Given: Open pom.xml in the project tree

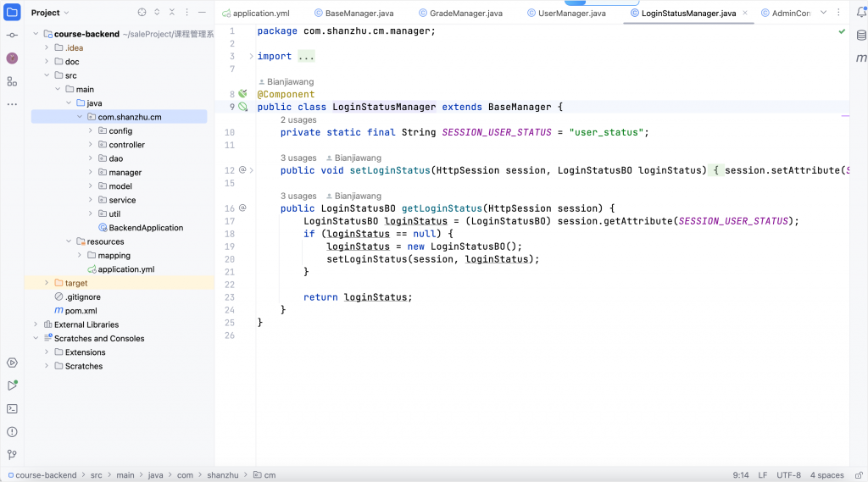Looking at the screenshot, I should click(81, 311).
